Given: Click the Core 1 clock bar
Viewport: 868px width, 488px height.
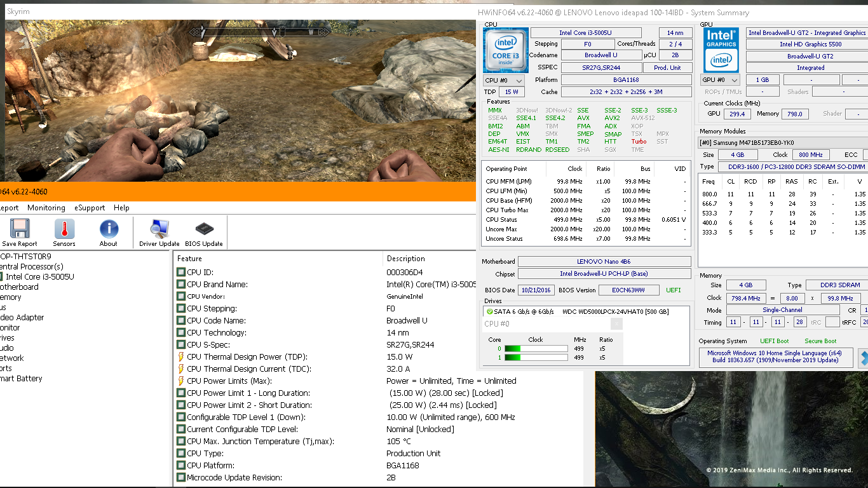Looking at the screenshot, I should 536,358.
